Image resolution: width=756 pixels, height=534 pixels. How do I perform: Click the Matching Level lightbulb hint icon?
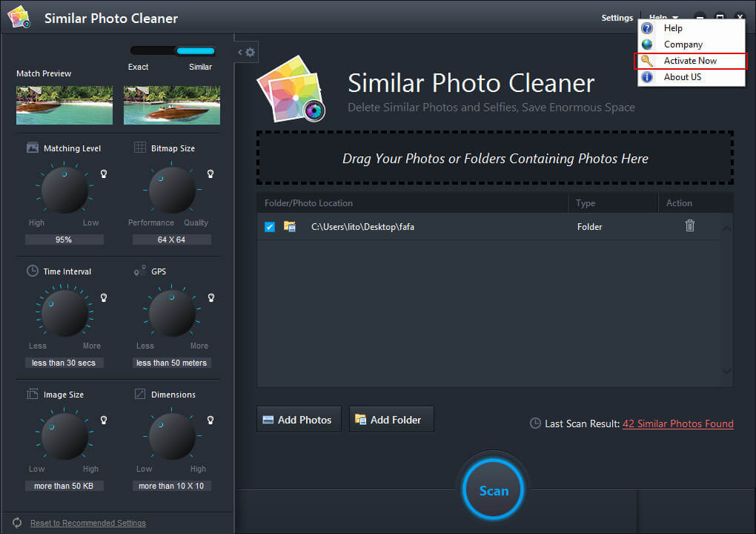[104, 174]
